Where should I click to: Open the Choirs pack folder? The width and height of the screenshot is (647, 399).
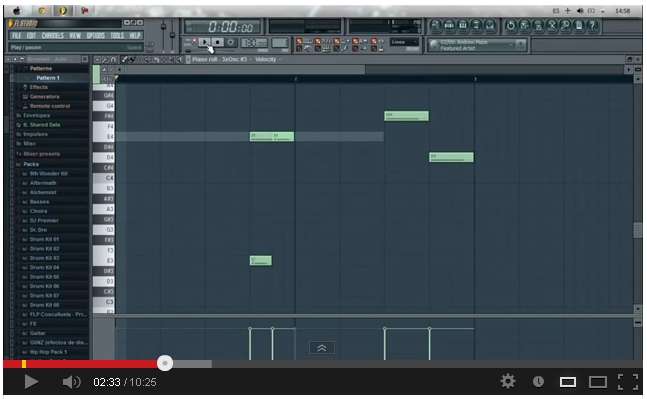click(38, 211)
